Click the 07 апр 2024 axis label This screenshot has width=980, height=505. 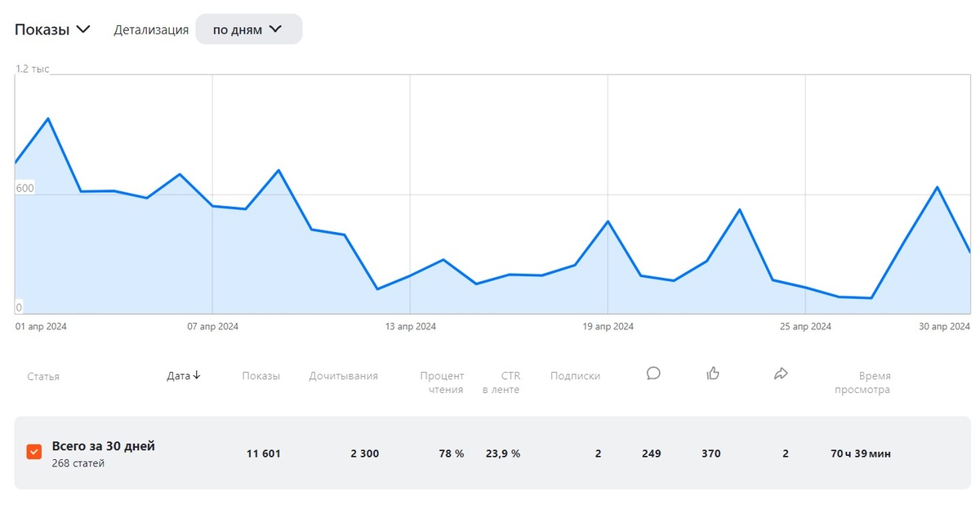[x=213, y=326]
